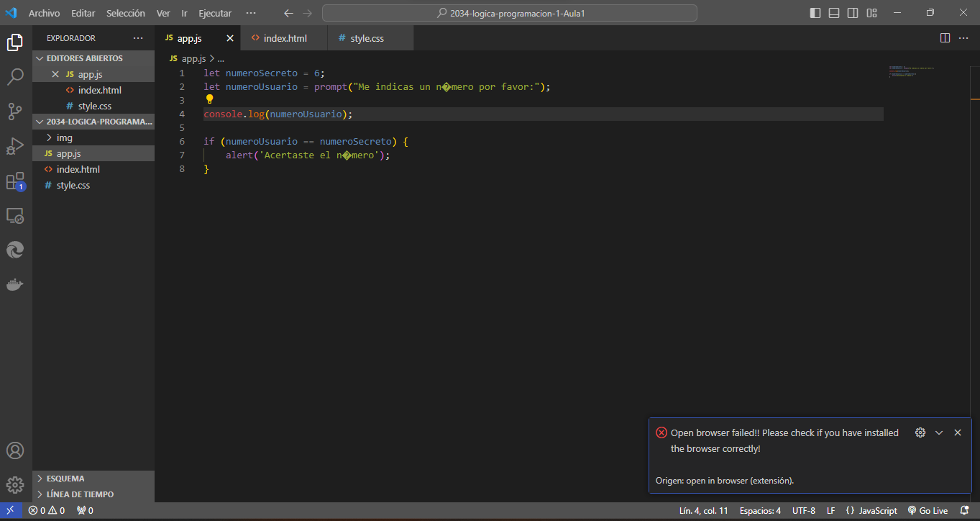
Task: Open the Explorer view in activity bar
Action: coord(15,42)
